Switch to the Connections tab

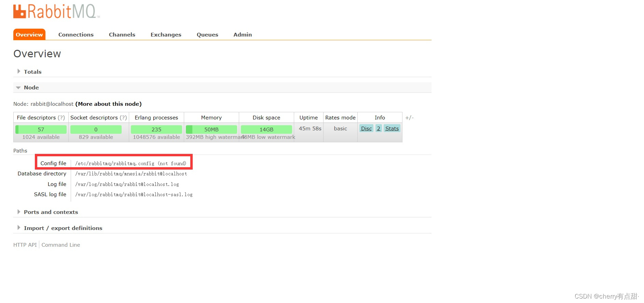pyautogui.click(x=76, y=34)
